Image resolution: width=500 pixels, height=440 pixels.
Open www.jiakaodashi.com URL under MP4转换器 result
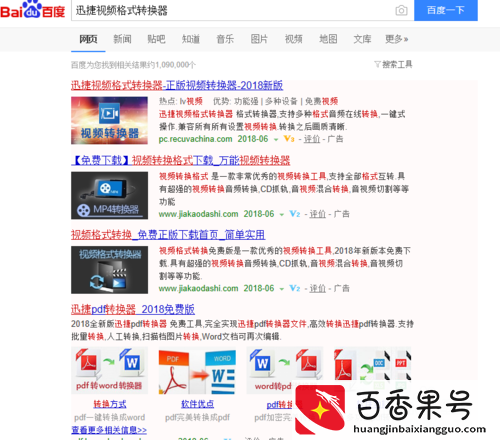(198, 214)
